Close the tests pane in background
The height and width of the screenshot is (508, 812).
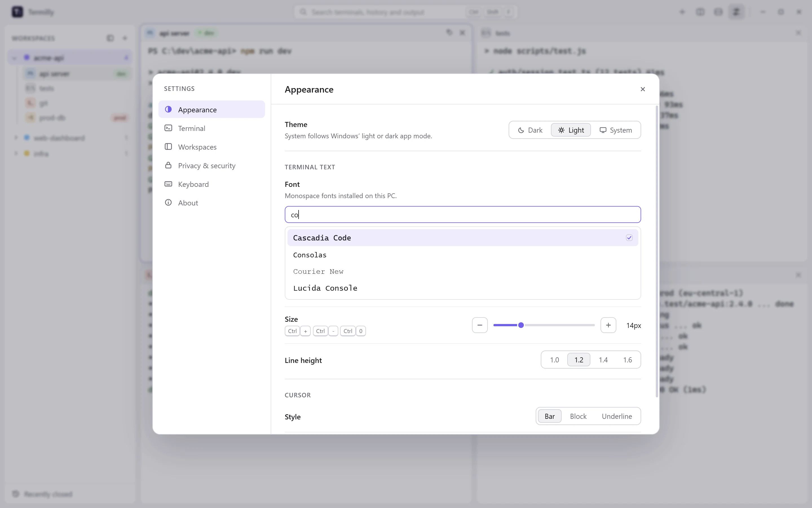tap(798, 32)
